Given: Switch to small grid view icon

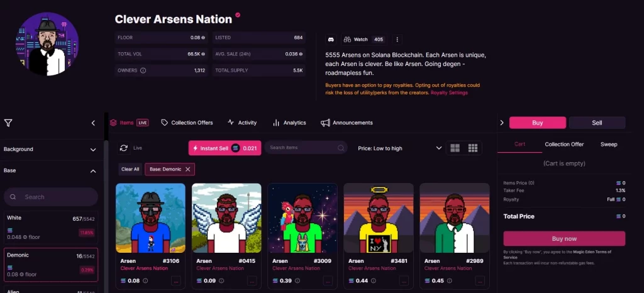Looking at the screenshot, I should click(x=473, y=148).
